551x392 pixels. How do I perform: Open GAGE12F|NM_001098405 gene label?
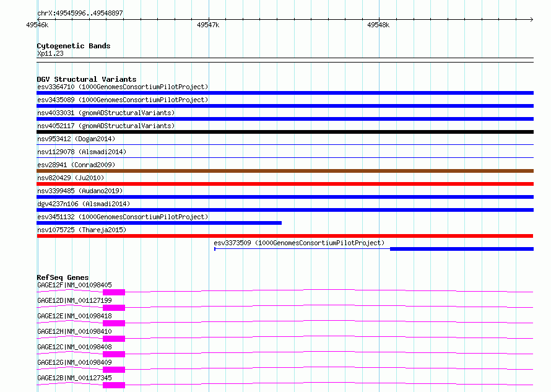[x=74, y=285]
